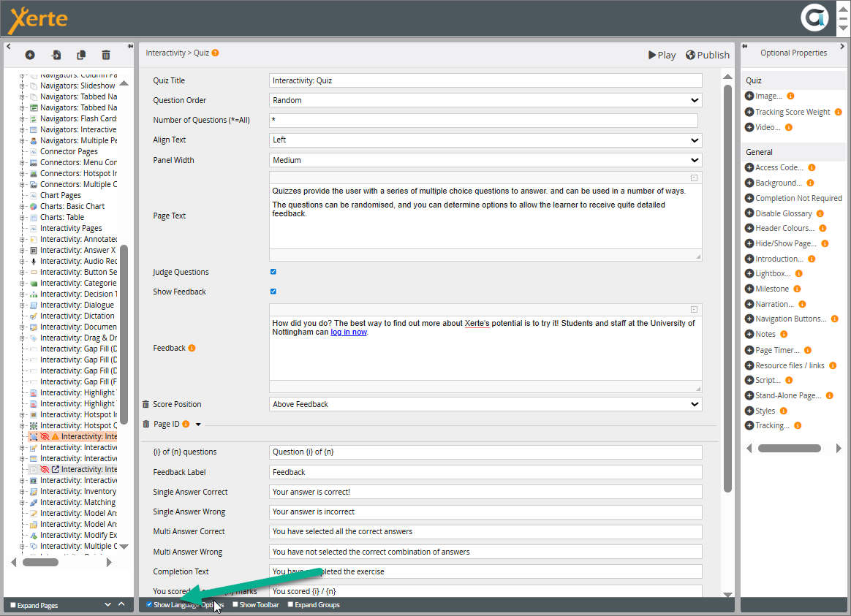The width and height of the screenshot is (851, 616).
Task: Open the Question Order dropdown
Action: [x=485, y=100]
